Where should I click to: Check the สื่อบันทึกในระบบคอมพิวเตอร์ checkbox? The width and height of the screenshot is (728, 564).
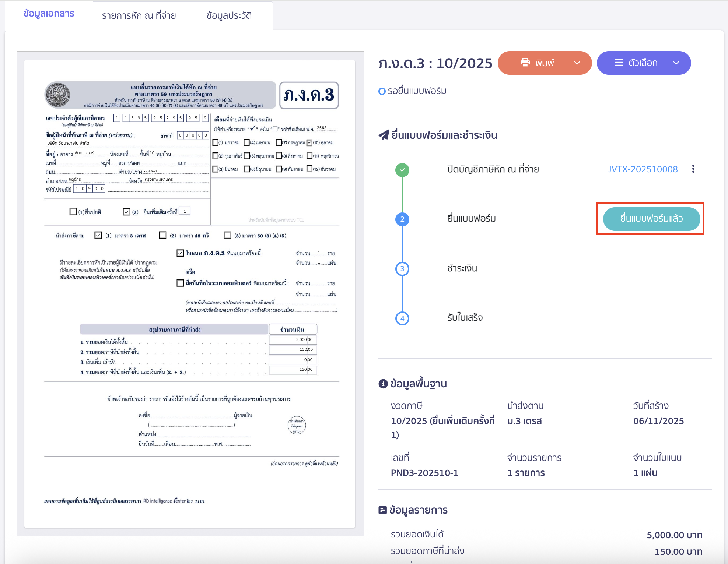pos(179,283)
